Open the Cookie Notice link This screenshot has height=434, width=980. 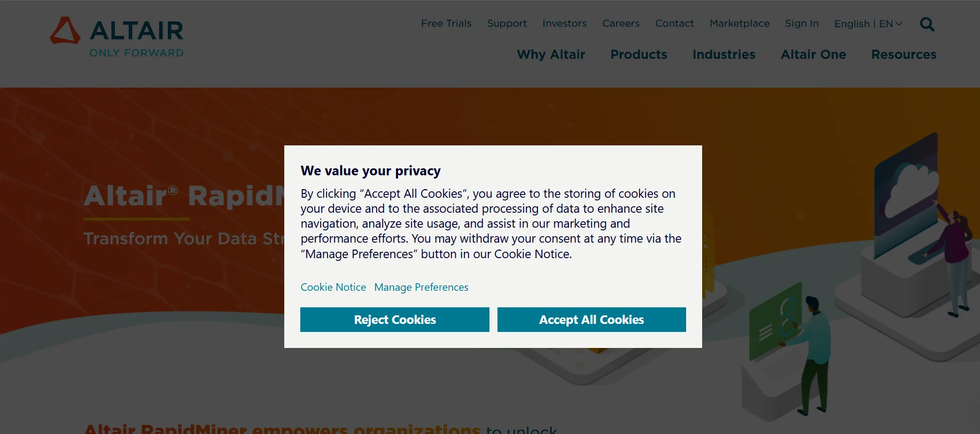pos(333,288)
